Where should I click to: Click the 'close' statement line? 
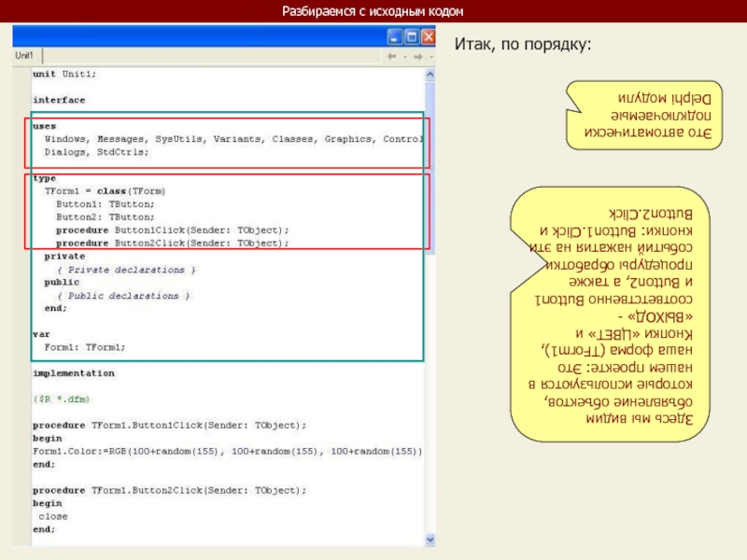53,516
